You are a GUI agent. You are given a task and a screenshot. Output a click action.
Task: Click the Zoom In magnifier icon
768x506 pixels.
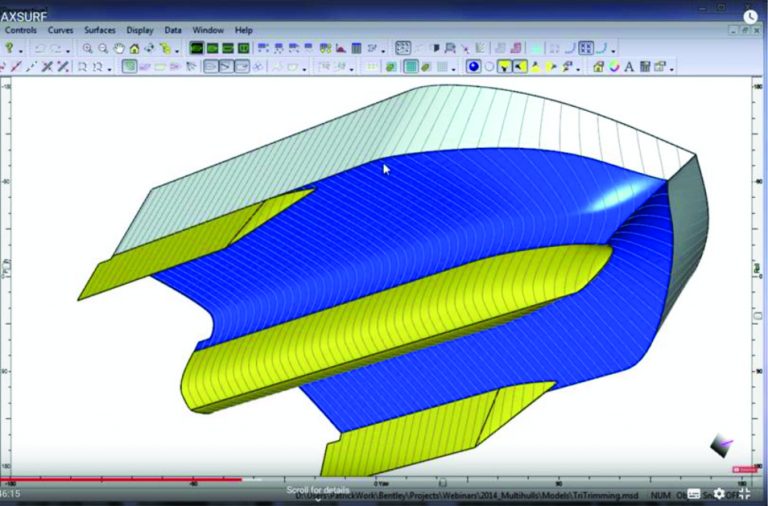pos(88,48)
